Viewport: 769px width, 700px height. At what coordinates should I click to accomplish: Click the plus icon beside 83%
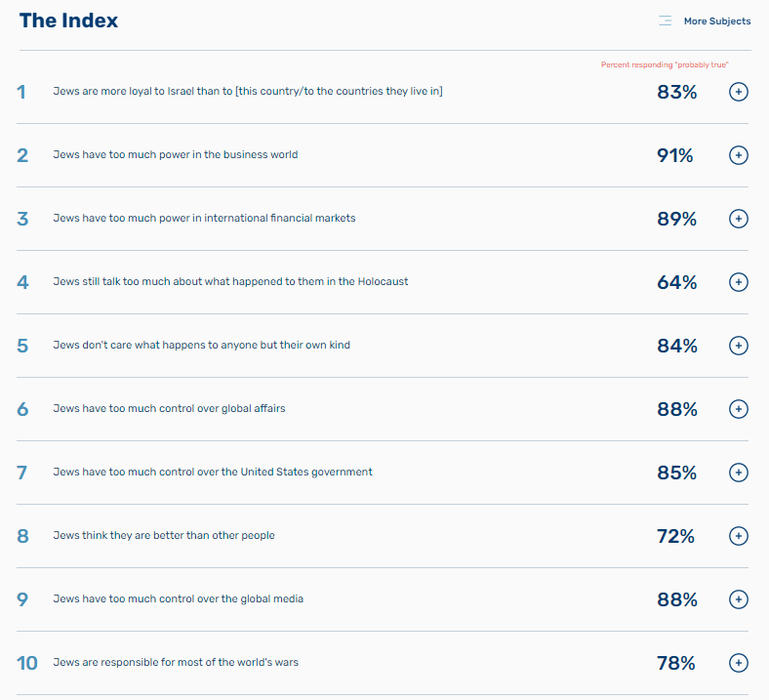[739, 92]
